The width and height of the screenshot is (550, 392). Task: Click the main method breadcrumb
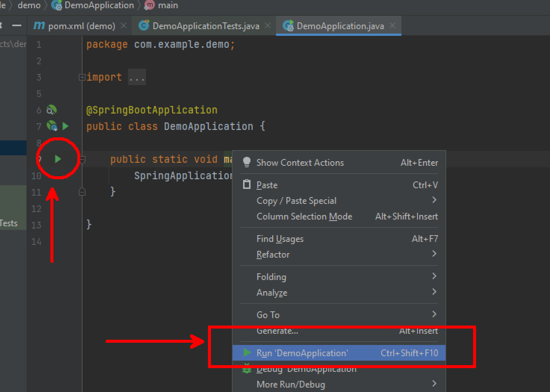(161, 5)
